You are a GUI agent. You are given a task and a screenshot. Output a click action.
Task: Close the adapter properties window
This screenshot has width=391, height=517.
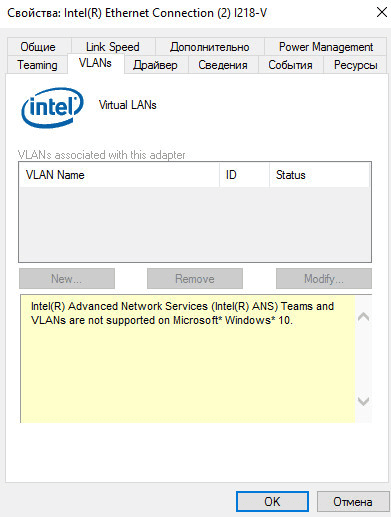[x=382, y=13]
